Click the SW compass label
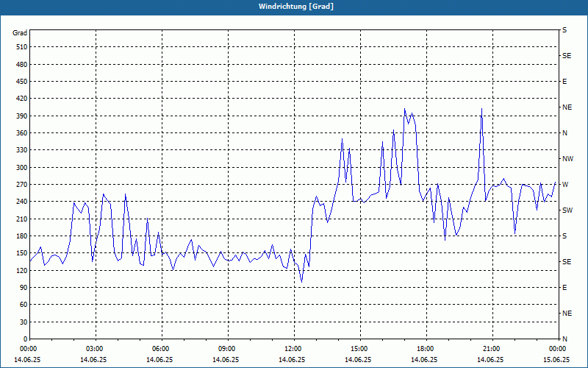The width and height of the screenshot is (588, 368). point(567,210)
